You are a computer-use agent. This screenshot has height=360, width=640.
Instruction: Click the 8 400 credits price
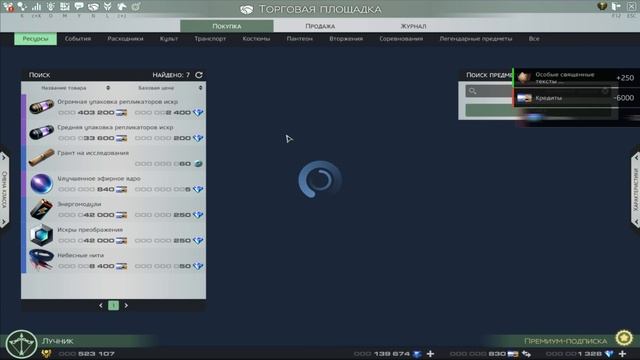[x=93, y=266]
